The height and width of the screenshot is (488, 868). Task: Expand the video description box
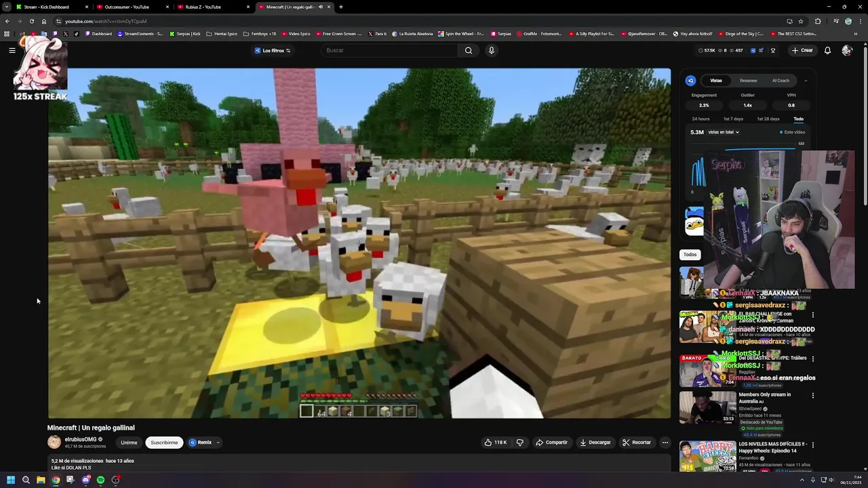(359, 464)
